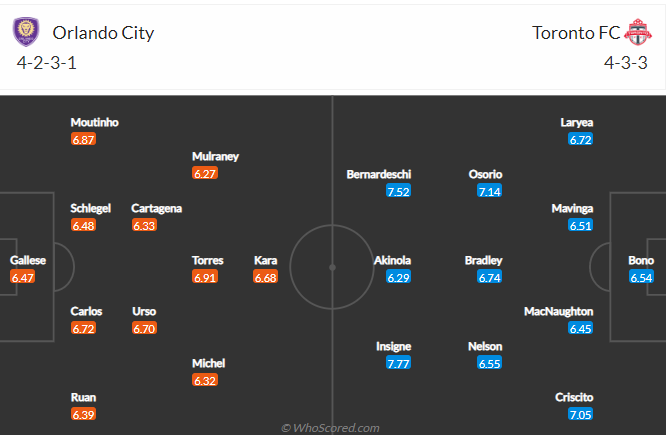Screen dimensions: 666x435
Task: Open the Orlando City team name link
Action: point(103,33)
